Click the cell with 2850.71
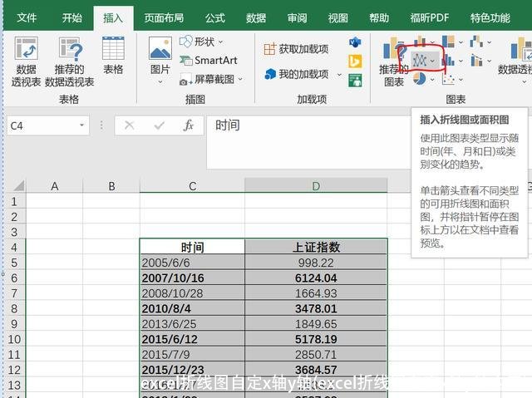The width and height of the screenshot is (532, 398). click(316, 355)
